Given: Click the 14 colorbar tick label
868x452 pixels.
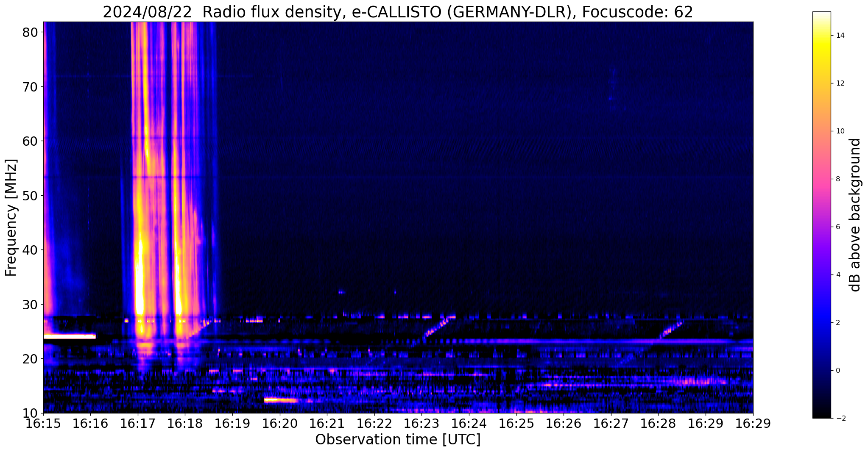Looking at the screenshot, I should tap(840, 35).
